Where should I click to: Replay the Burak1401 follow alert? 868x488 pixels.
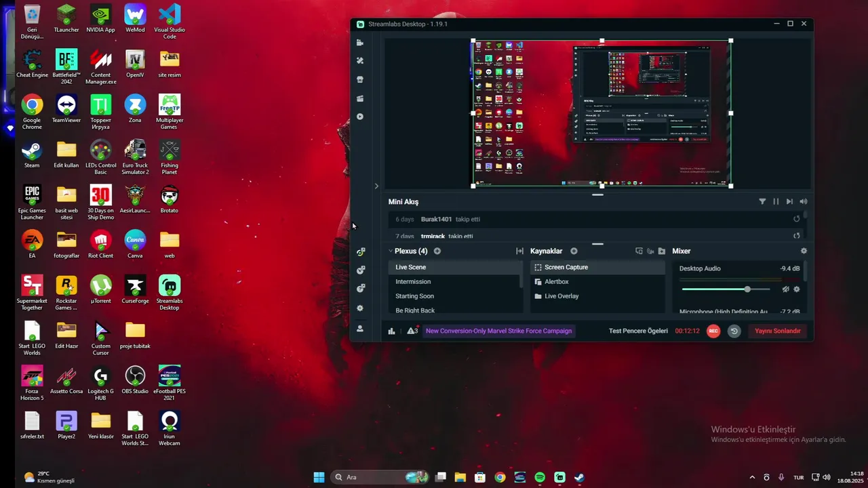[797, 219]
